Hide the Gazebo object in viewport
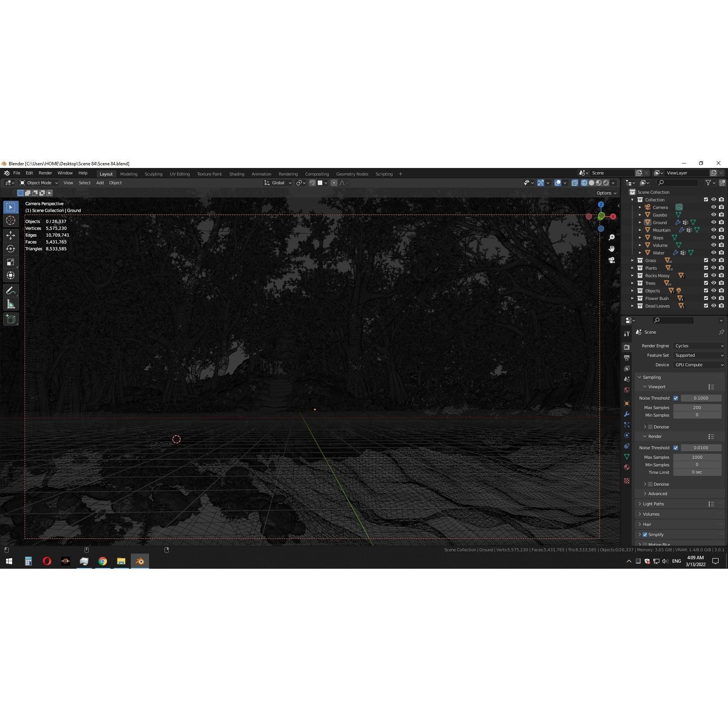Image resolution: width=728 pixels, height=728 pixels. [x=713, y=215]
